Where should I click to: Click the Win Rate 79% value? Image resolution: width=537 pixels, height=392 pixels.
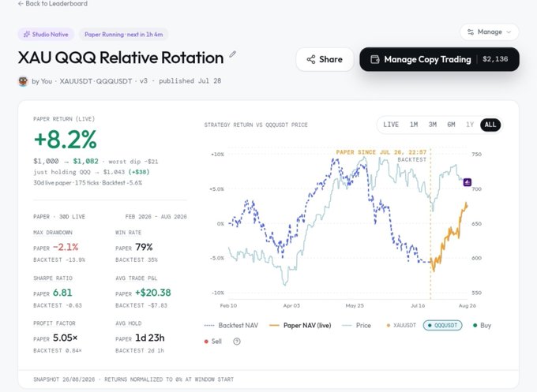(x=144, y=247)
